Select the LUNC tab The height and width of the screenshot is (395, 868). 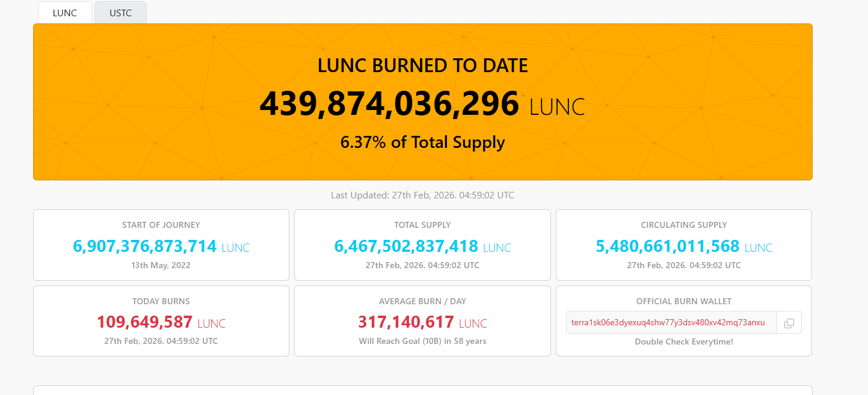point(64,12)
